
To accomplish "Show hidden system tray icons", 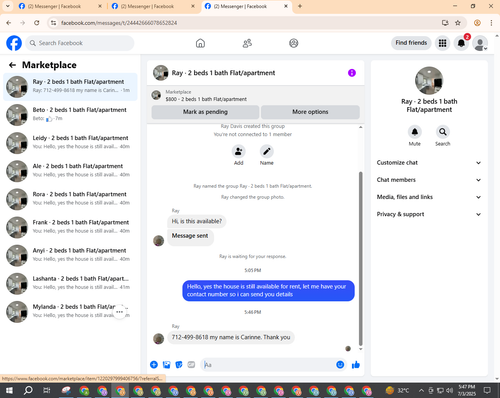I will [x=421, y=390].
